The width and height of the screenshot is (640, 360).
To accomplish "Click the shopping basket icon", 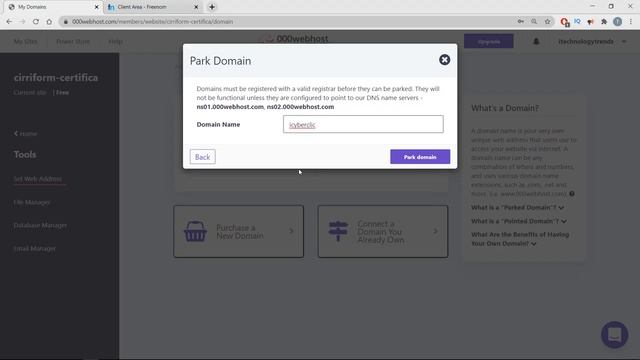I will (195, 231).
